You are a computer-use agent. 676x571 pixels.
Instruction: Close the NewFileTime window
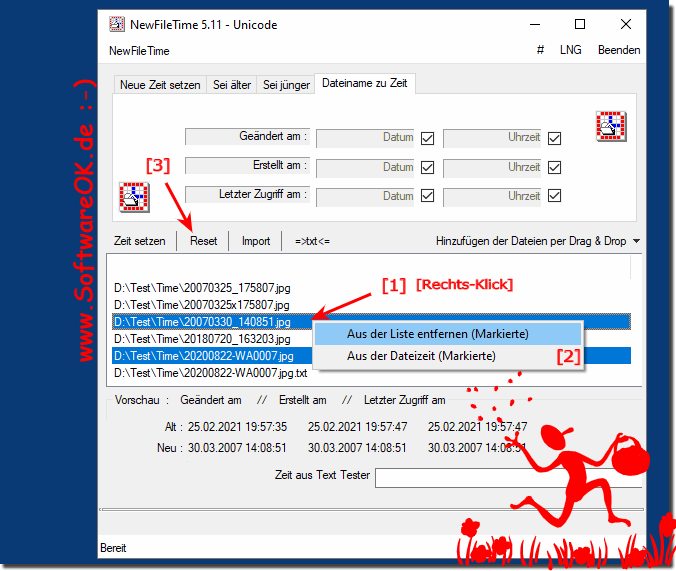[626, 25]
